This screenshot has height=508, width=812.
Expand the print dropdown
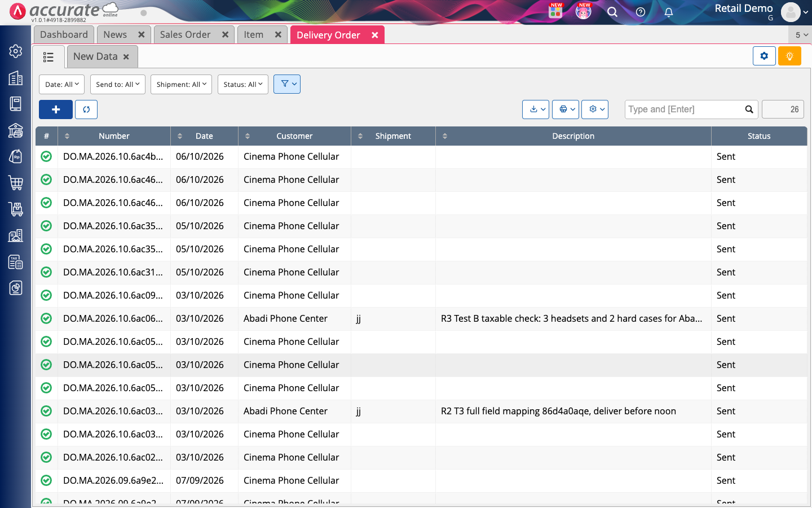[566, 110]
